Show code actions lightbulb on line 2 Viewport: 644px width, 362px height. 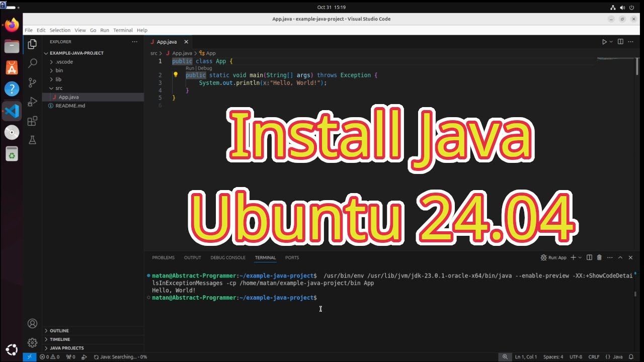[x=176, y=74]
